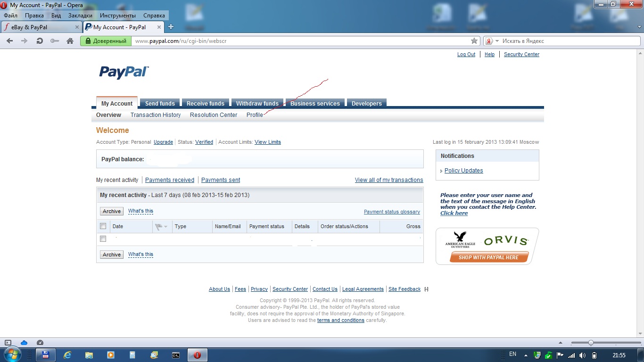644x362 pixels.
Task: Switch to the Send funds tab
Action: click(x=160, y=103)
